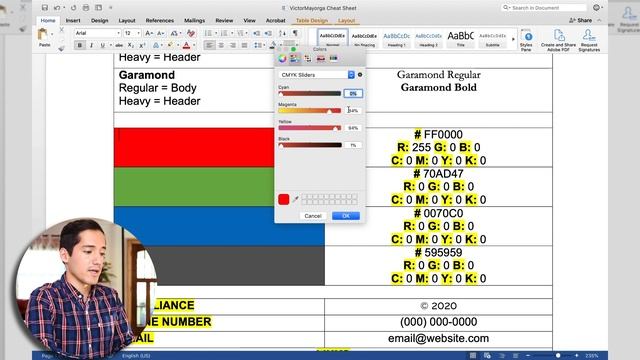Image resolution: width=640 pixels, height=360 pixels.
Task: Click the Redo icon
Action: point(73,8)
